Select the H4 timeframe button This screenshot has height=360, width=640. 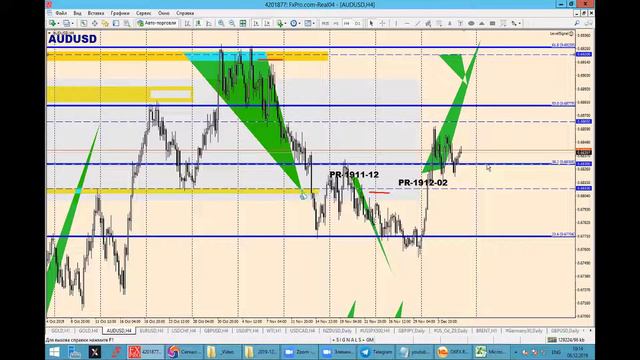tap(347, 24)
